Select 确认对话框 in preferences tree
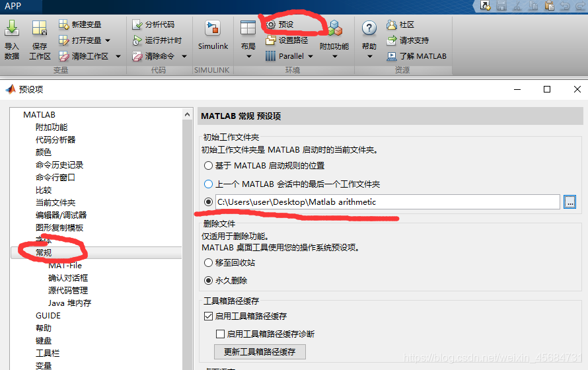Screen dimensions: 588x370 (x=68, y=278)
